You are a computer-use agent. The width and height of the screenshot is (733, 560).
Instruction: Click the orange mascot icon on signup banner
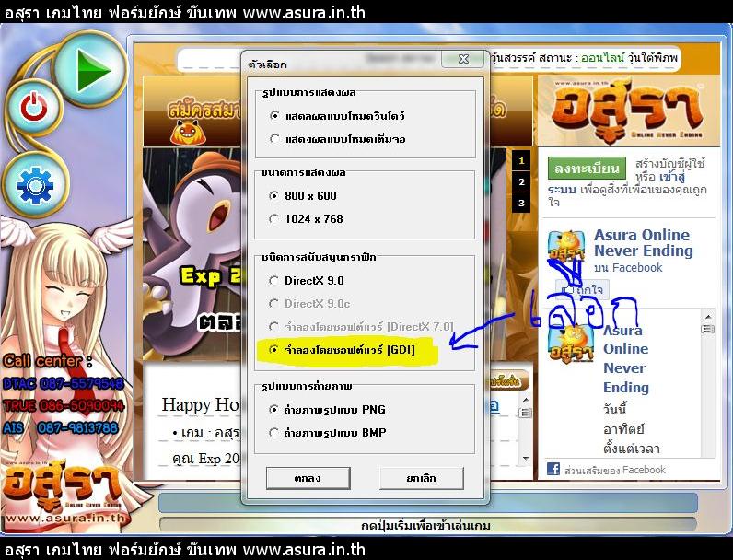point(188,133)
